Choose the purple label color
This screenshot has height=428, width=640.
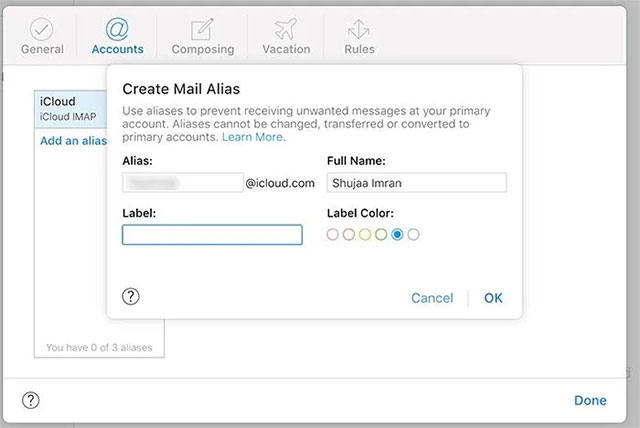[333, 234]
